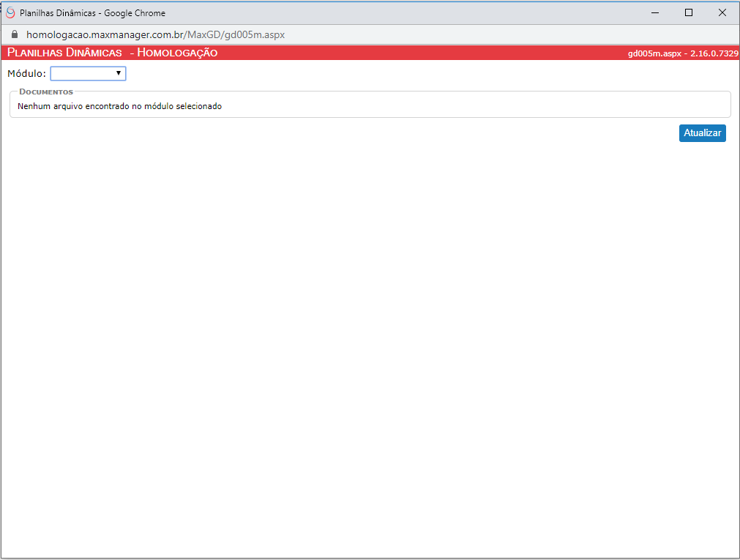The image size is (740, 560).
Task: Click the window title 'Planilhas Dinâmicas - Google Chrome'
Action: tap(92, 13)
